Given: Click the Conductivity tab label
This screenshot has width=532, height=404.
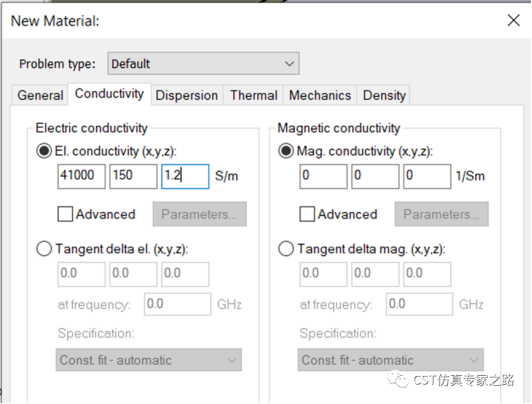Looking at the screenshot, I should (109, 94).
